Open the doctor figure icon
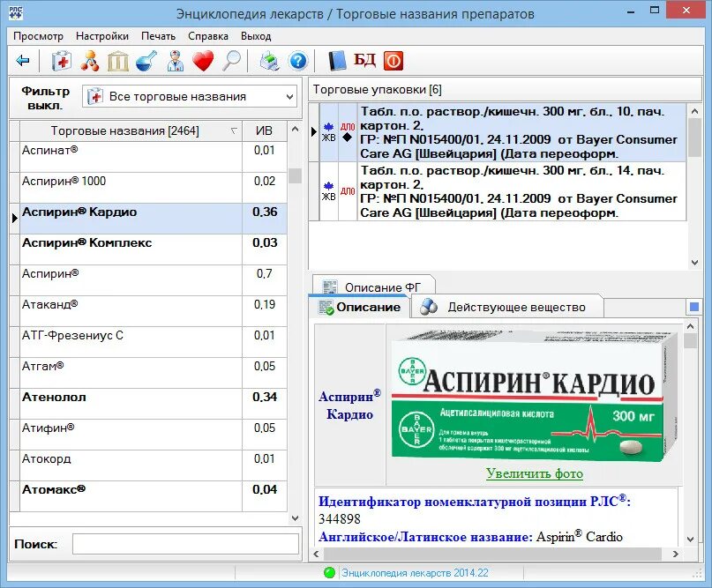 point(175,60)
